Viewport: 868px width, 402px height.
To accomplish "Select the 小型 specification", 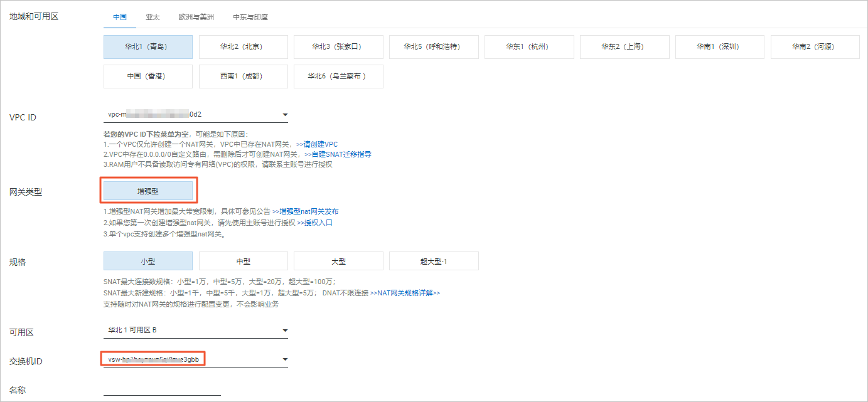I will (148, 262).
